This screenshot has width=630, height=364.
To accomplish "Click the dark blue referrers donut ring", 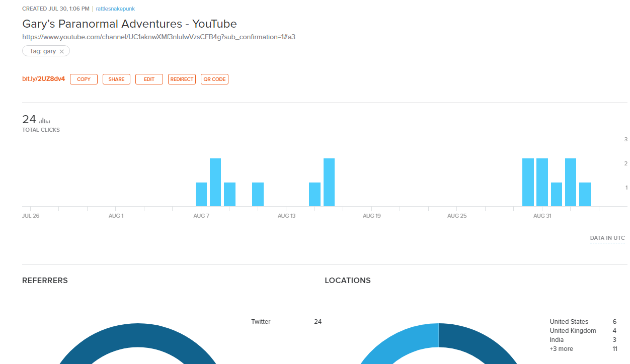I will (x=137, y=334).
